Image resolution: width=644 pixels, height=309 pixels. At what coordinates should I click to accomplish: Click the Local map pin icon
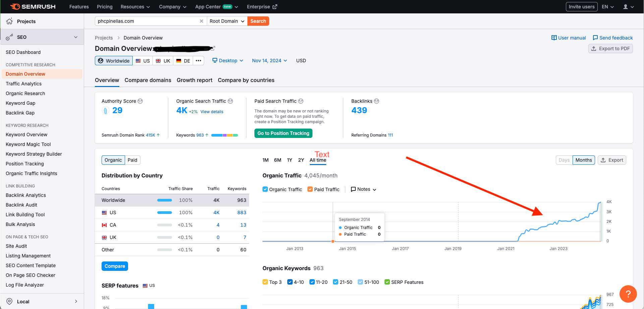(9, 301)
